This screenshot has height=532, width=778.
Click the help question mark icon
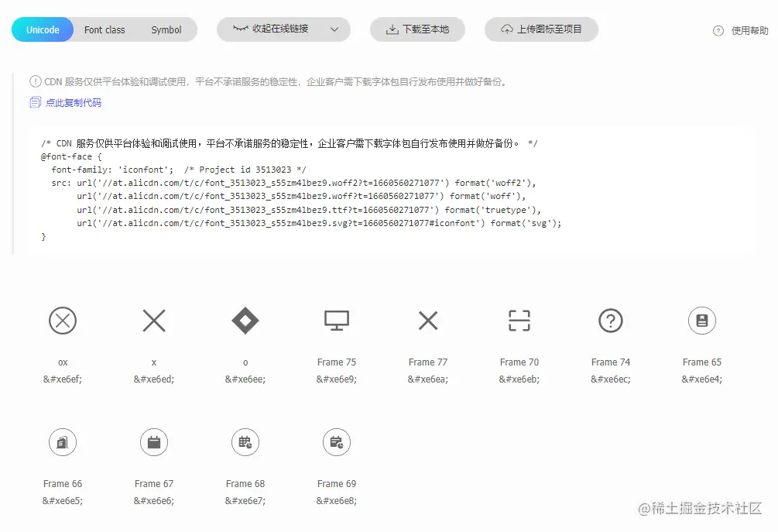718,31
